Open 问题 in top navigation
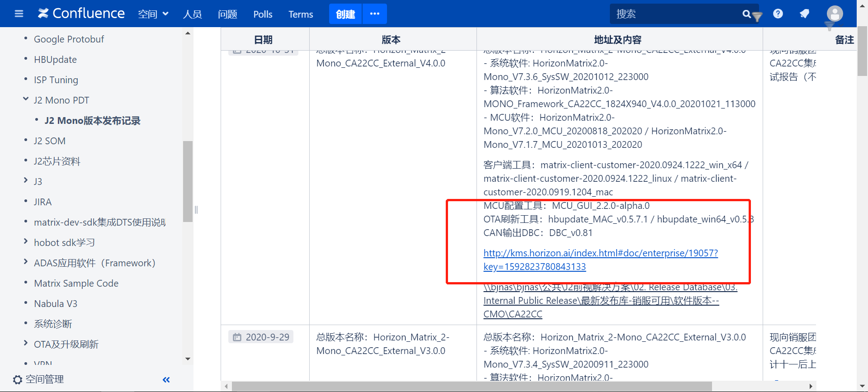The height and width of the screenshot is (392, 868). pyautogui.click(x=227, y=14)
